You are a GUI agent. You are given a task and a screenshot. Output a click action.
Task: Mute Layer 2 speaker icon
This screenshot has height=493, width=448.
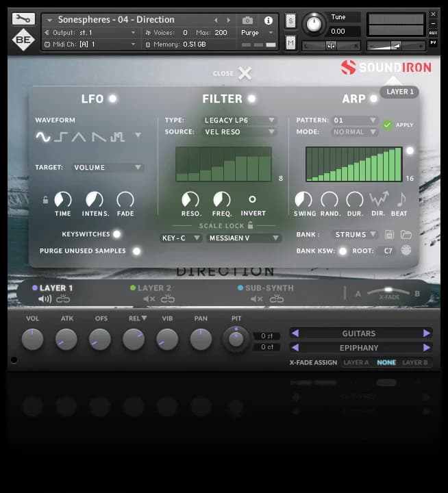tap(149, 299)
